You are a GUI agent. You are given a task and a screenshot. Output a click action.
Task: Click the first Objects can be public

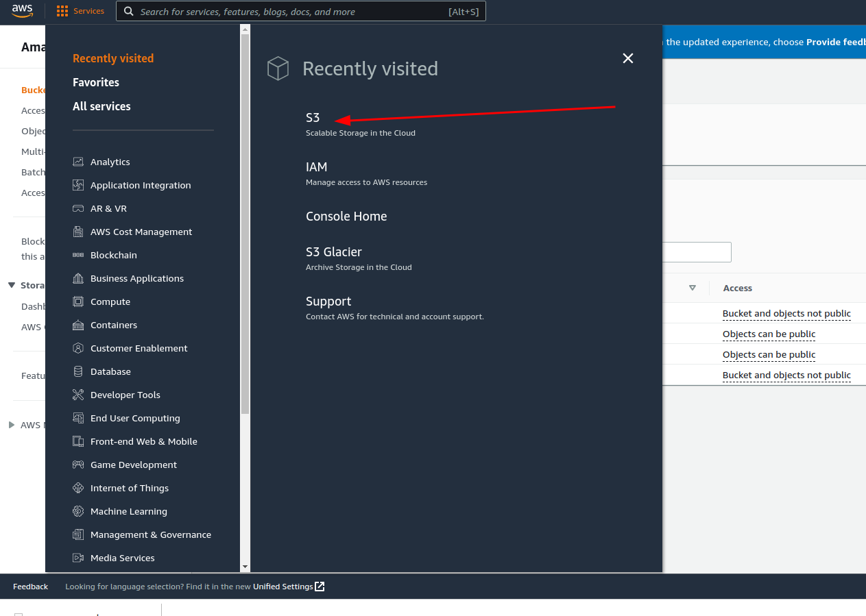[769, 334]
